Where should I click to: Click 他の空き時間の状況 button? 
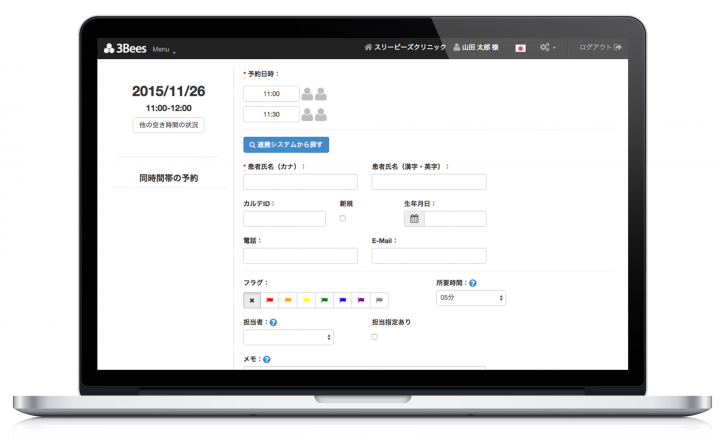[169, 125]
